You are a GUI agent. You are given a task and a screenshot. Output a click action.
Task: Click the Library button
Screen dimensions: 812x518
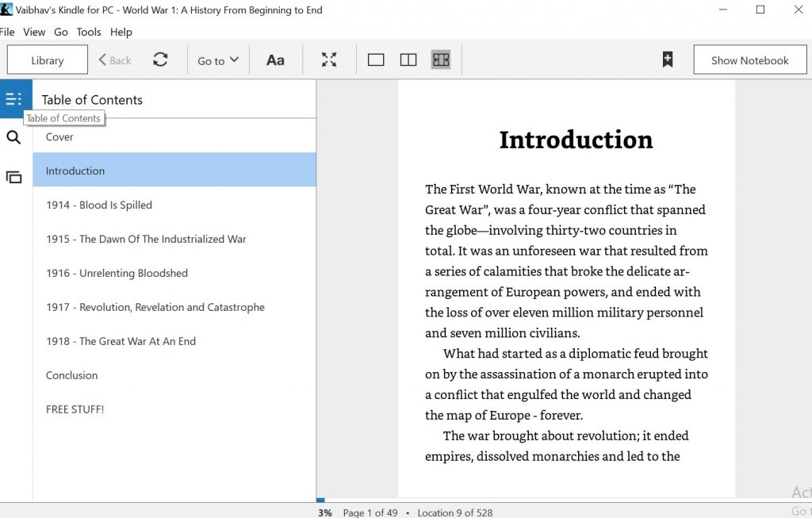point(48,60)
